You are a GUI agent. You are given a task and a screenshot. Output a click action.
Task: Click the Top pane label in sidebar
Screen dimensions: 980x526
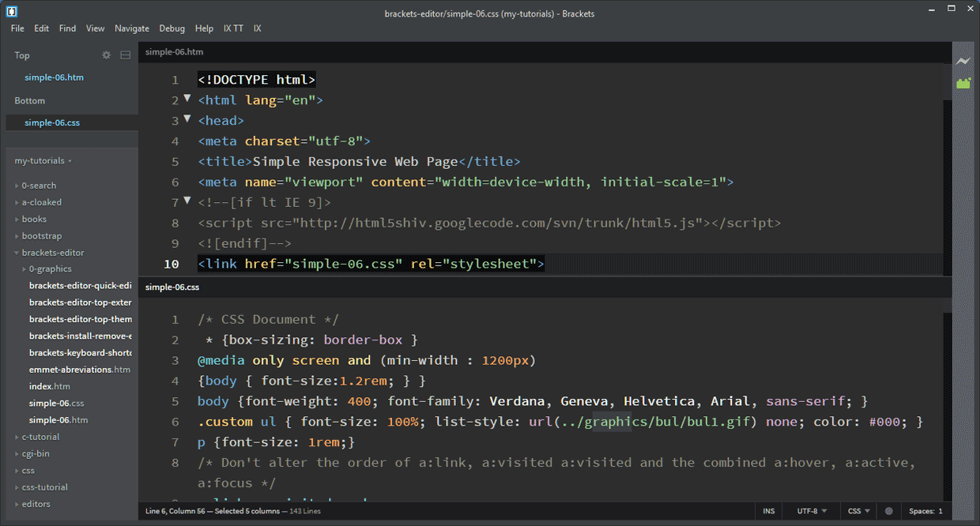tap(22, 55)
